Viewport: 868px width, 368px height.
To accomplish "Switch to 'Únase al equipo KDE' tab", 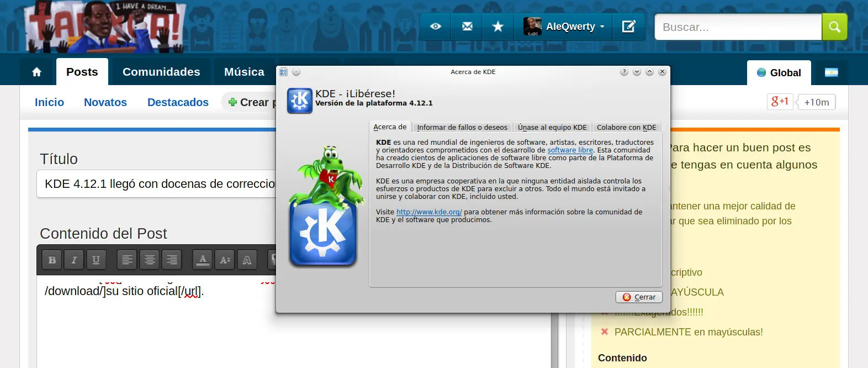I will [552, 128].
